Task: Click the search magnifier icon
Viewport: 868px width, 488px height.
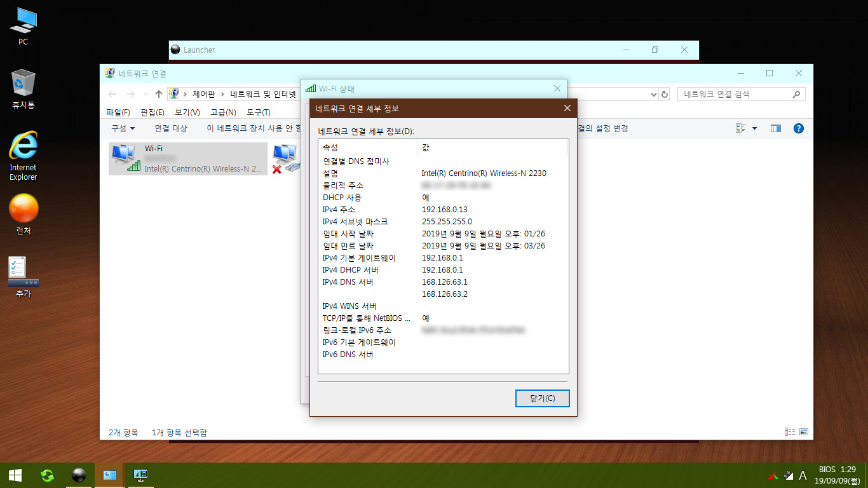Action: pyautogui.click(x=797, y=94)
